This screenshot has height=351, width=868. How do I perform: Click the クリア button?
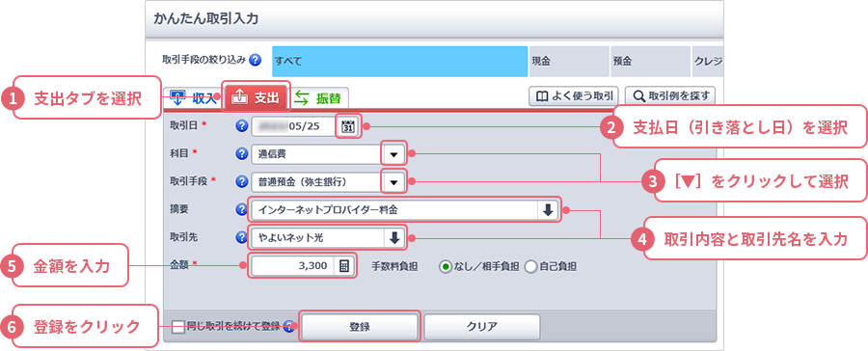[x=481, y=327]
